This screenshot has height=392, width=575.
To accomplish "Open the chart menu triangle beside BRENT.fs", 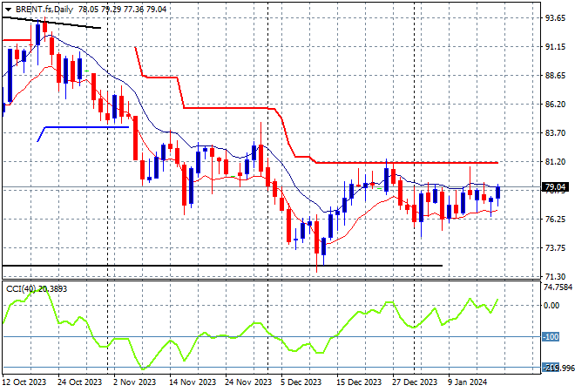I will pos(9,10).
